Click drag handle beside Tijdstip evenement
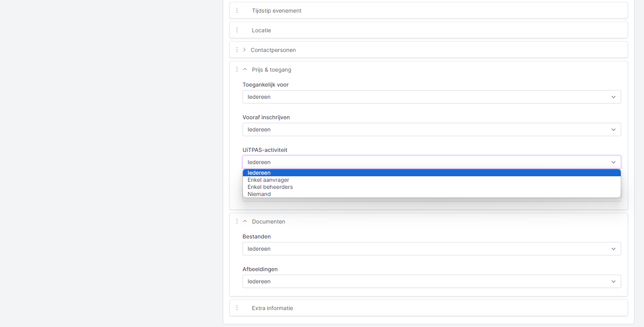Viewport: 644px width, 327px height. pyautogui.click(x=237, y=11)
